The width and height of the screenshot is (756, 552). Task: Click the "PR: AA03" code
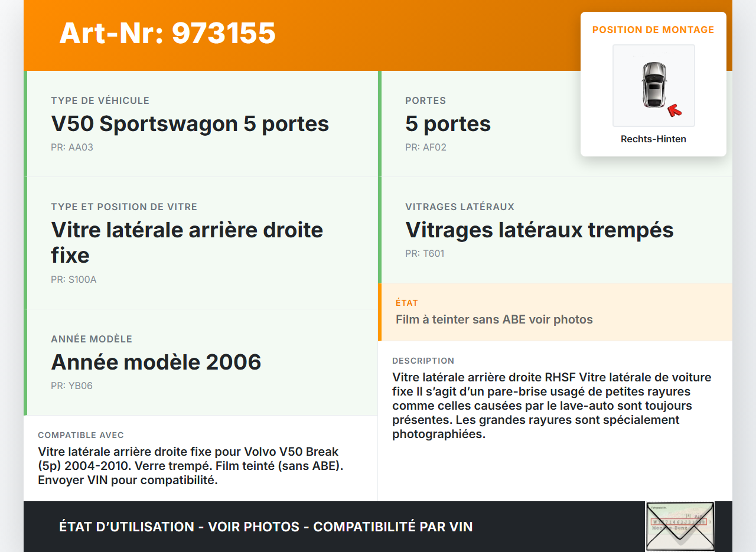(72, 147)
